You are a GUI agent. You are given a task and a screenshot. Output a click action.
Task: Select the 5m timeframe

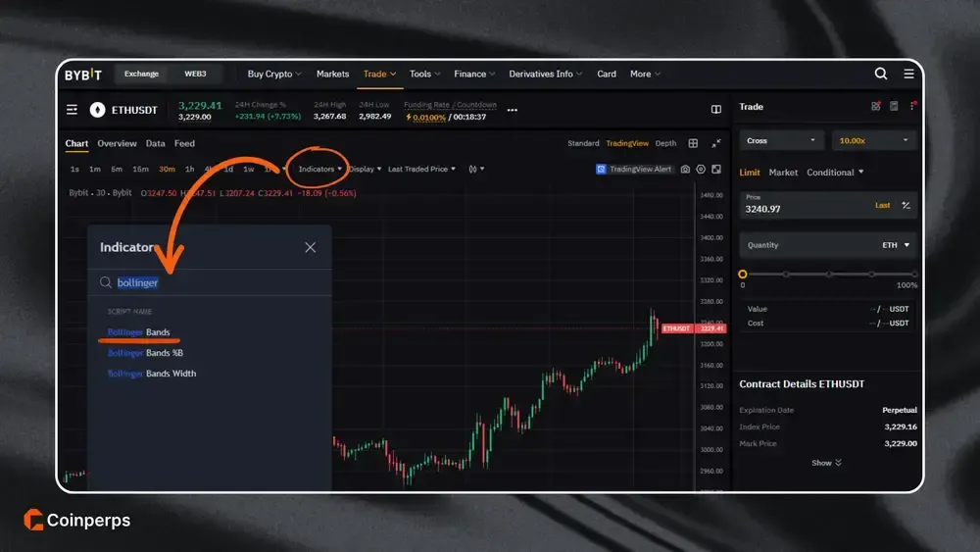117,169
